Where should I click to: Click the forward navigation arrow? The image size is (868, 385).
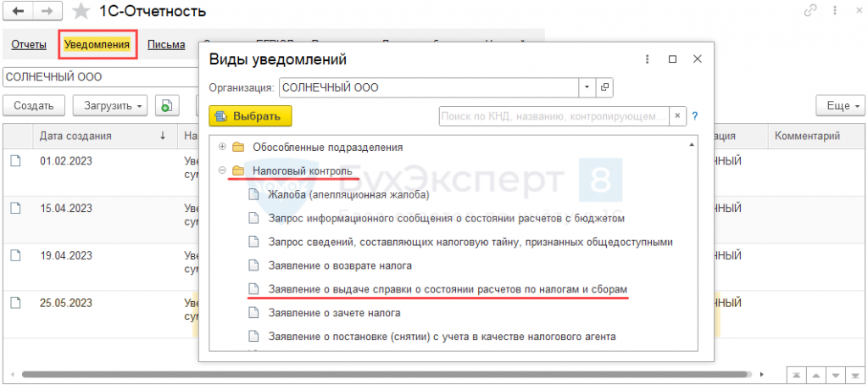click(x=47, y=12)
